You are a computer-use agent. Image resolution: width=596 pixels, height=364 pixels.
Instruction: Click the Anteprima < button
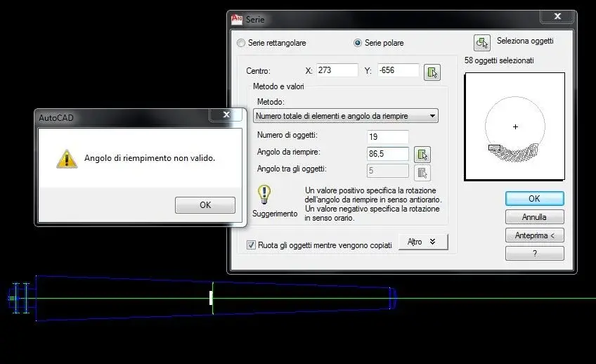(x=534, y=235)
